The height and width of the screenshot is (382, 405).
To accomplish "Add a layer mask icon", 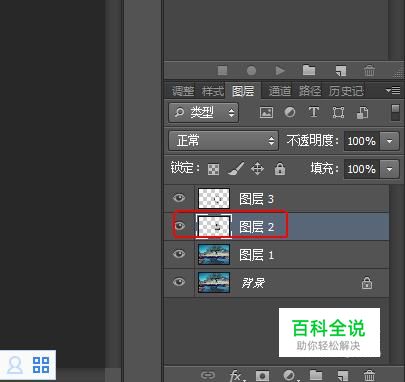I will point(262,376).
